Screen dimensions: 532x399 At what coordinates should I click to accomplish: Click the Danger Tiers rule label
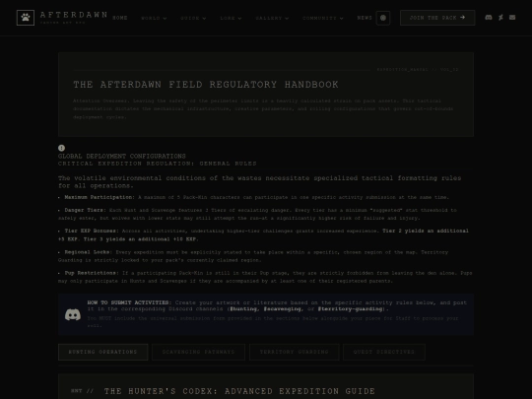pyautogui.click(x=85, y=210)
